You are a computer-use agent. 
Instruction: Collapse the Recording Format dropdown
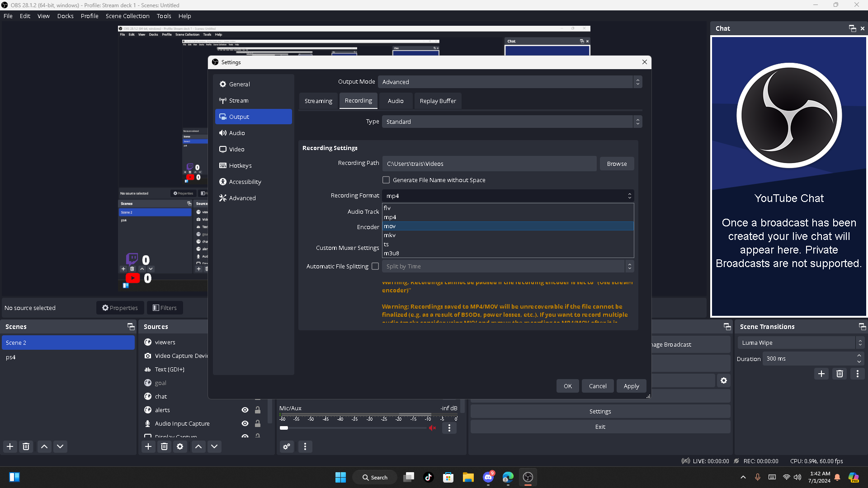tap(508, 196)
